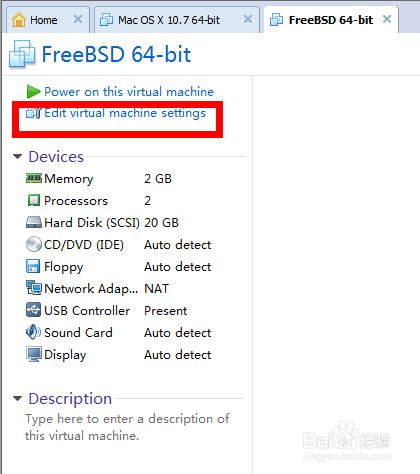Image resolution: width=420 pixels, height=474 pixels.
Task: Click the CD/DVD (IDE) disc icon
Action: tap(34, 244)
